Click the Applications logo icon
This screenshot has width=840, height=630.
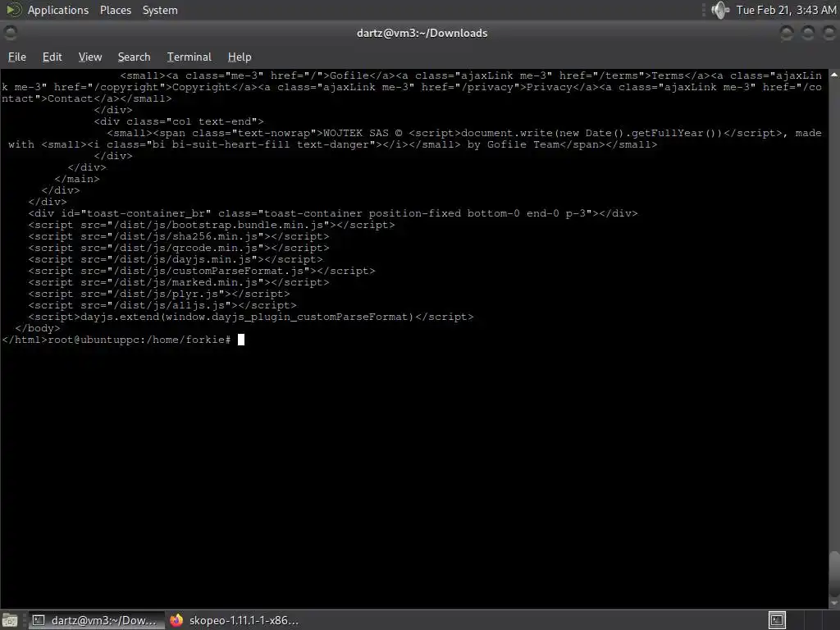tap(13, 10)
